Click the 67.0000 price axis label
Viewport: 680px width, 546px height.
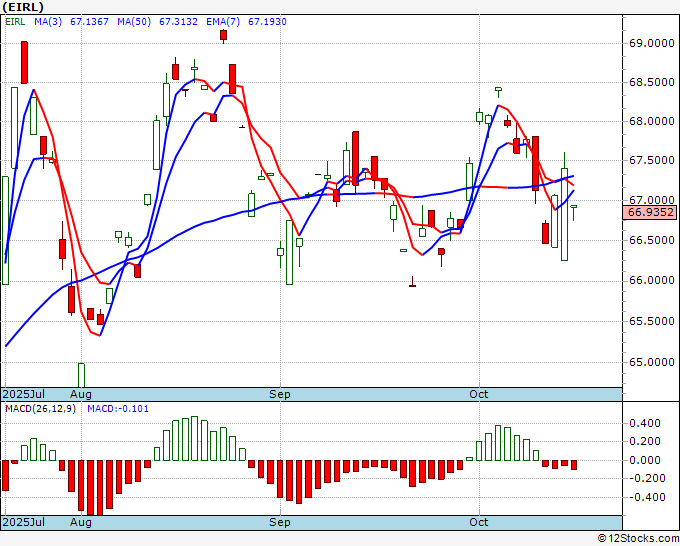(652, 200)
